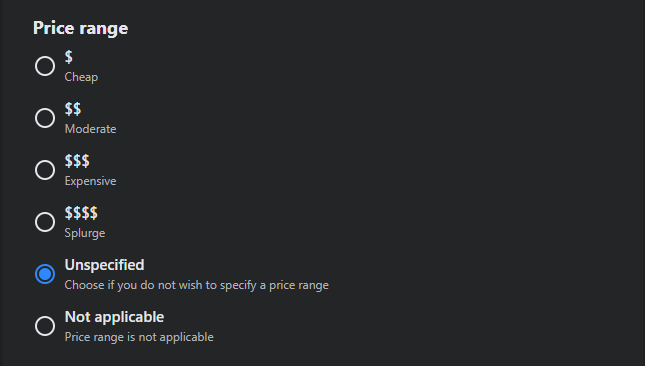Select the Cheap price radio button
Screen dimensions: 645x366
[x=45, y=66]
